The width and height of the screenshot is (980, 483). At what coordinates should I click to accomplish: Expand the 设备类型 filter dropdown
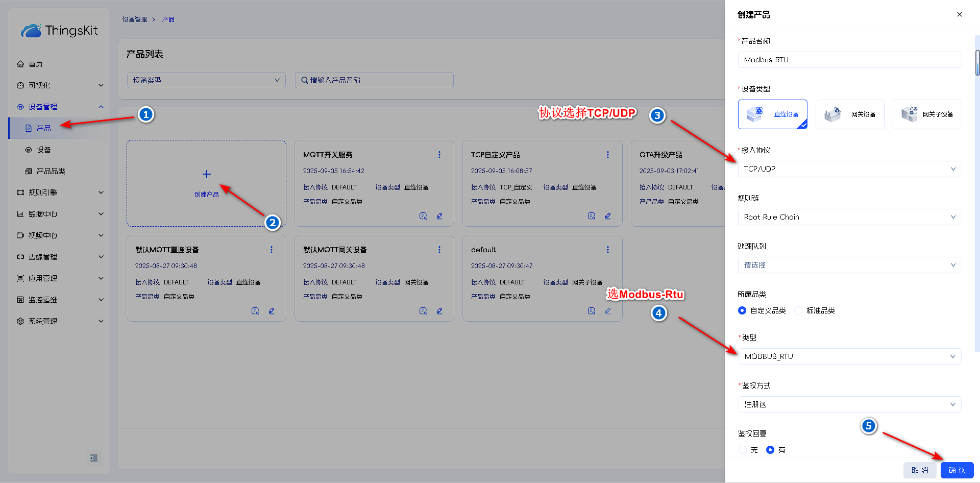(206, 80)
